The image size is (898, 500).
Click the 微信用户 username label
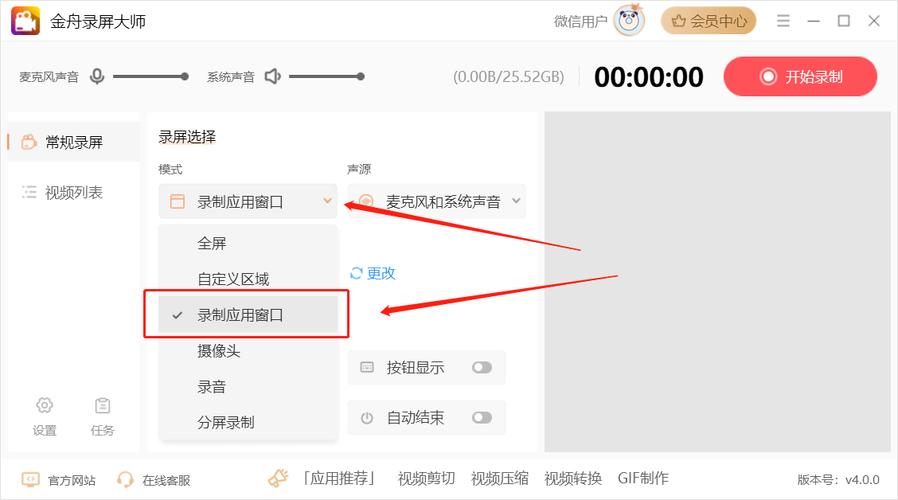(580, 22)
